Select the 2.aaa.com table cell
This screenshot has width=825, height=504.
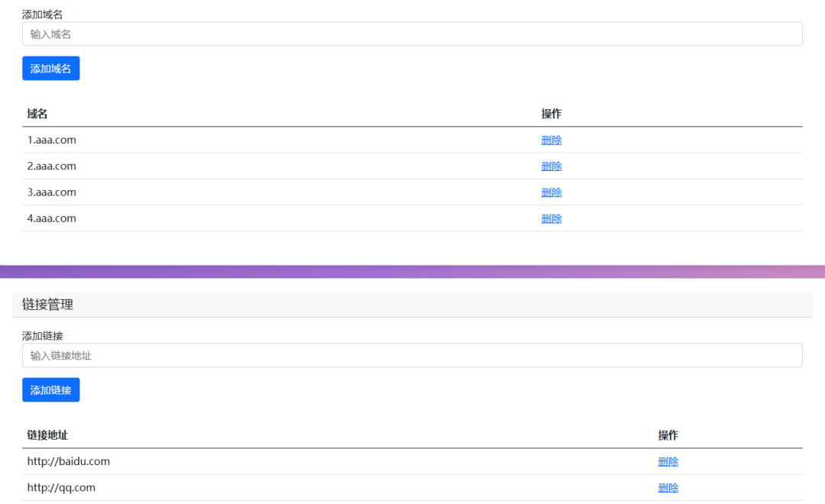[52, 166]
